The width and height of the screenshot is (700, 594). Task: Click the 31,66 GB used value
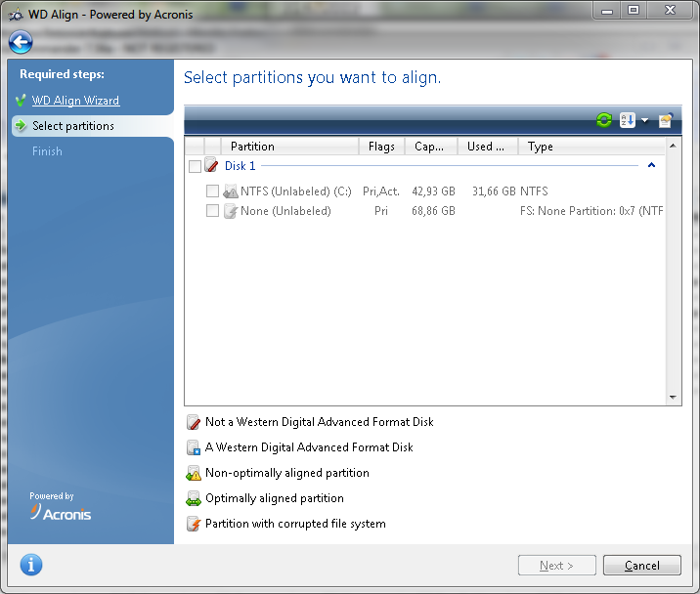click(494, 191)
